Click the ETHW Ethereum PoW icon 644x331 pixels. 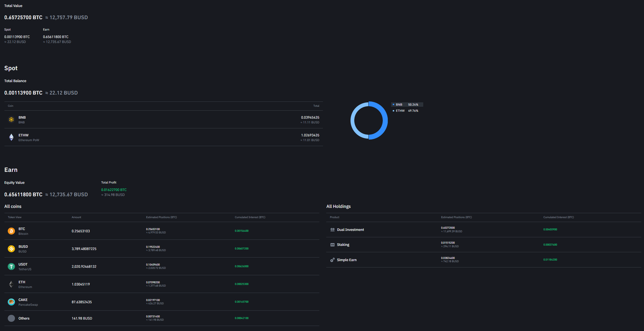tap(11, 137)
